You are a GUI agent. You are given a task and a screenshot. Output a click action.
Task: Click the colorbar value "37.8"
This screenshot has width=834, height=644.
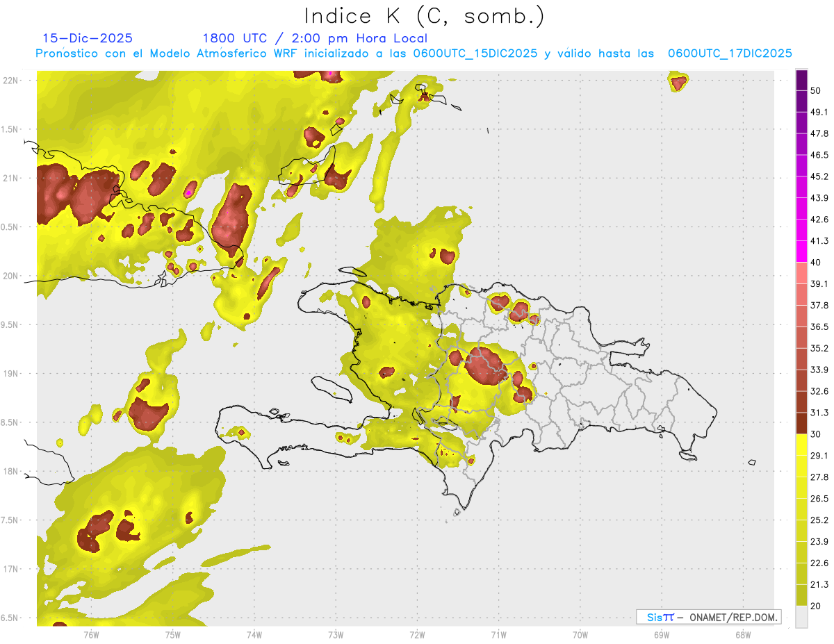[819, 306]
